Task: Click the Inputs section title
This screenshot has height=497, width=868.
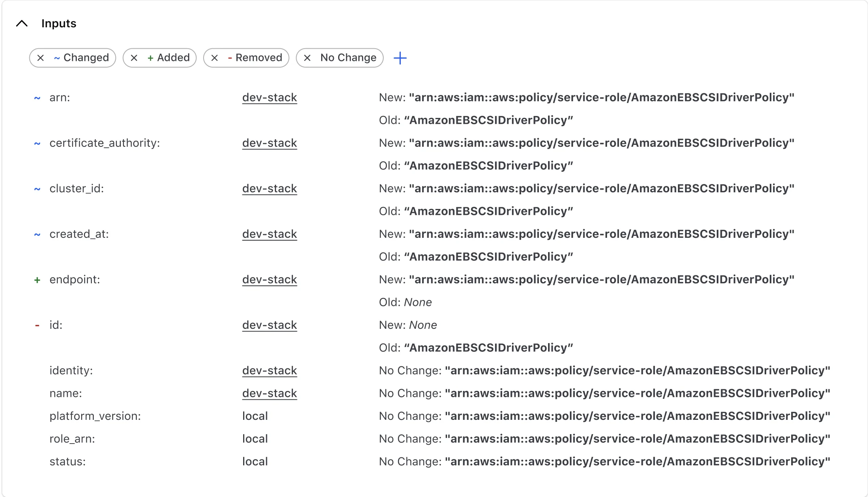Action: click(59, 24)
